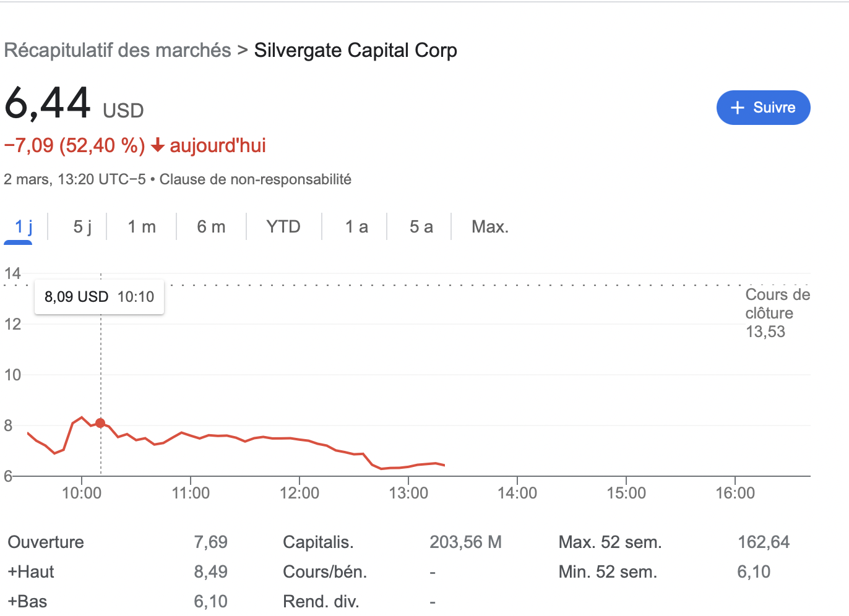This screenshot has height=616, width=849.
Task: Select the 5 a range tab
Action: click(x=421, y=227)
